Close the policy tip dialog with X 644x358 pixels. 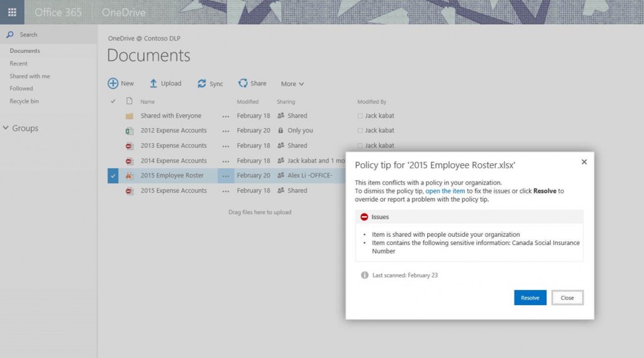pos(584,162)
